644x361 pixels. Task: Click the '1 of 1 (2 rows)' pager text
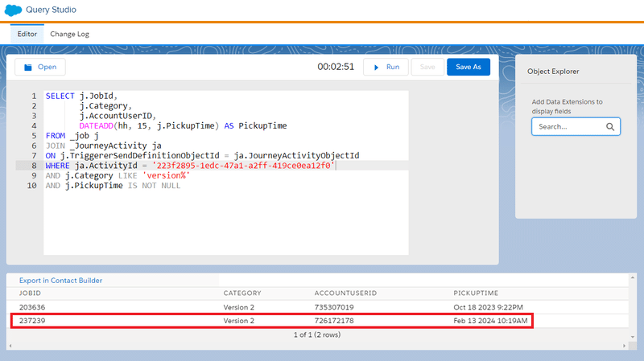[x=317, y=334]
